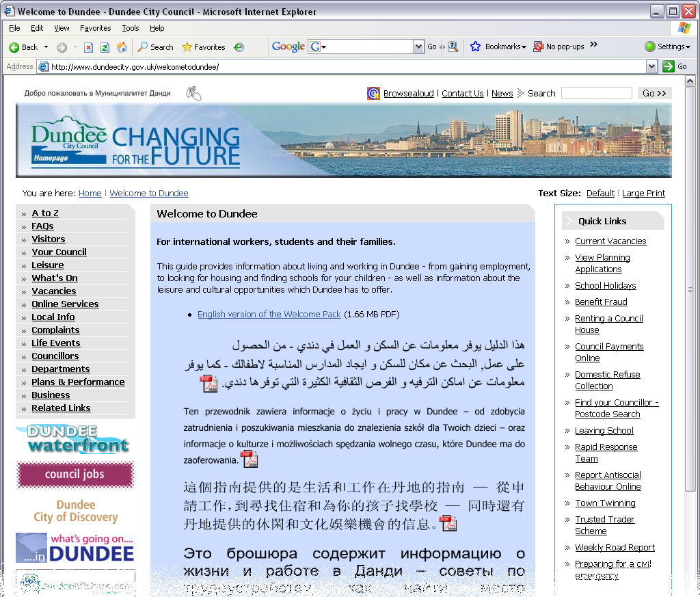The image size is (700, 597).
Task: Click the Google search-site magnifier icon
Action: [x=453, y=47]
